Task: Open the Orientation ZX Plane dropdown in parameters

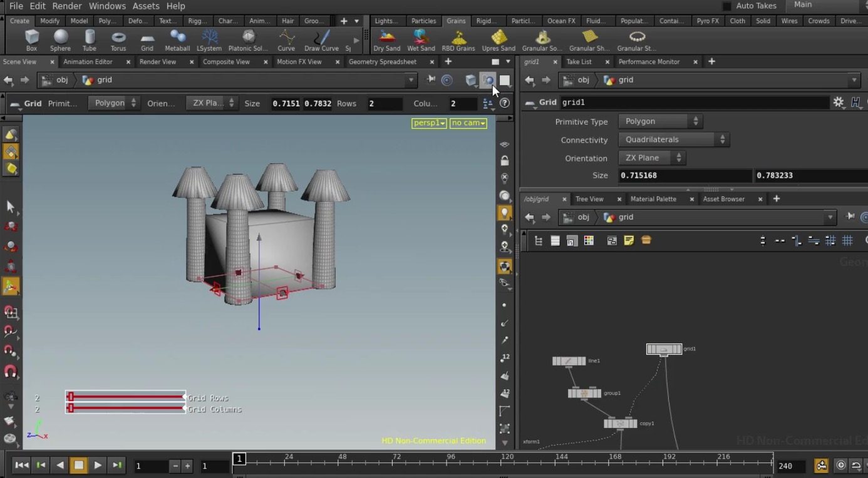Action: [652, 158]
